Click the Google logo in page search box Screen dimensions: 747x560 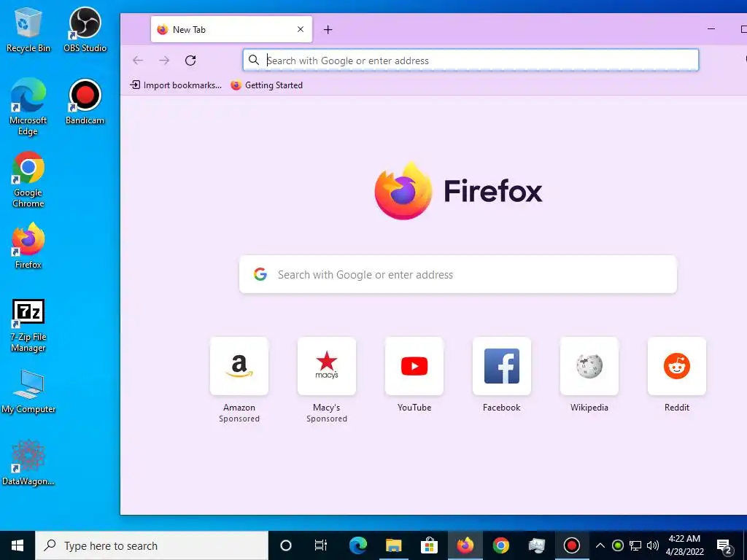pyautogui.click(x=260, y=274)
